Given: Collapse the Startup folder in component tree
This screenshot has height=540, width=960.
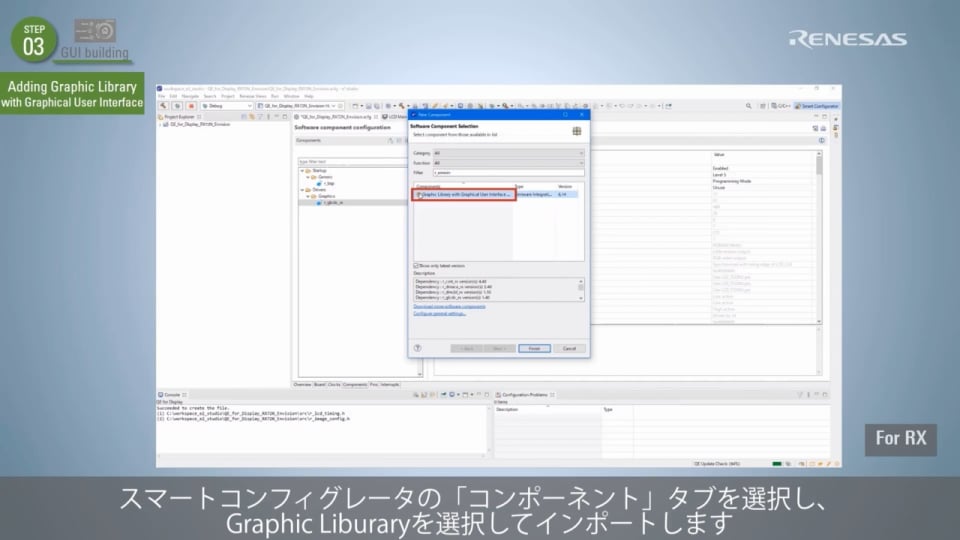Looking at the screenshot, I should click(x=303, y=170).
